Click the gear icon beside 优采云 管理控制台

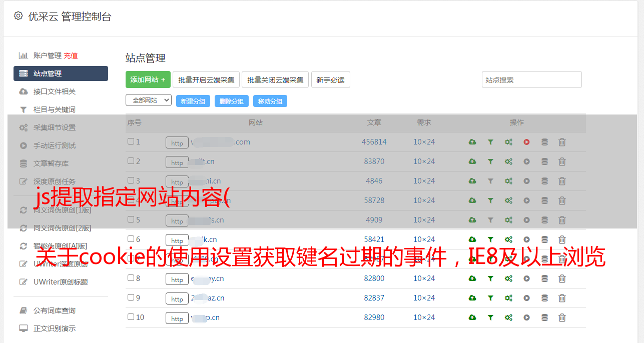pos(19,16)
